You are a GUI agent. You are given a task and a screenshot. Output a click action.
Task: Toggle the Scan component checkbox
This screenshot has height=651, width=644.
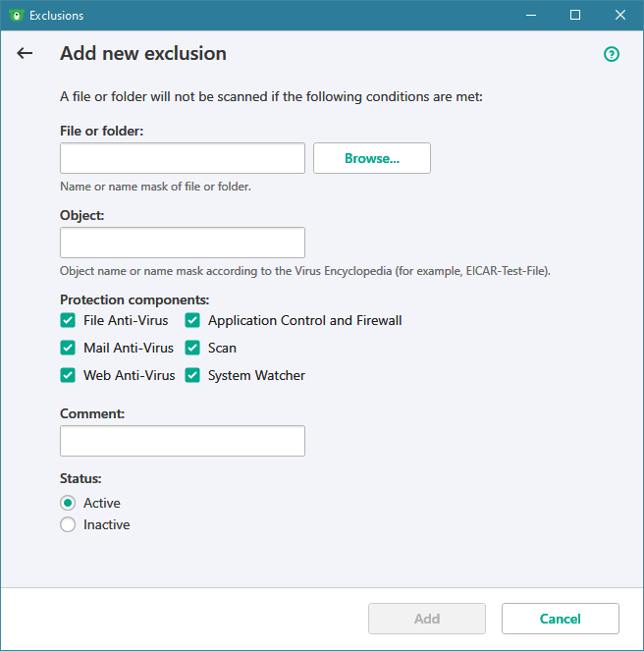pyautogui.click(x=192, y=348)
